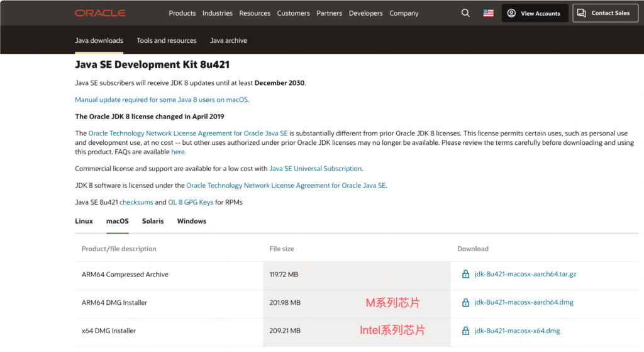Screen dimensions: 644x352
Task: Click the Download column header
Action: point(473,249)
